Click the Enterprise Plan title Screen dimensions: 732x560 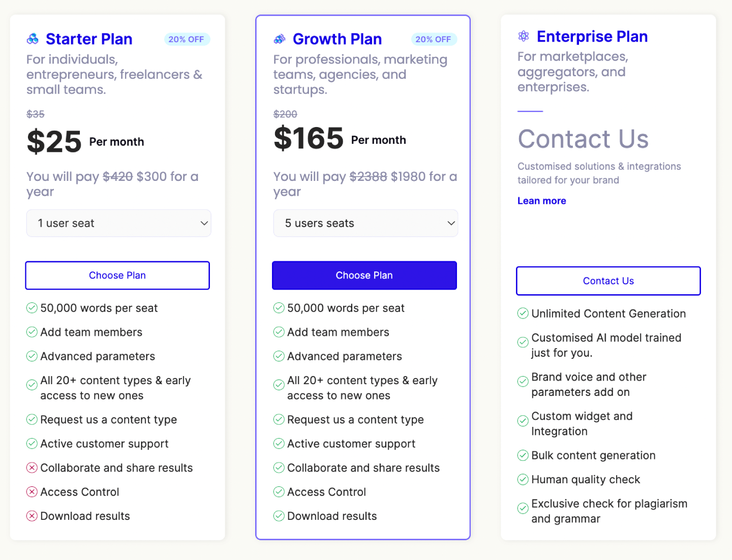[592, 37]
